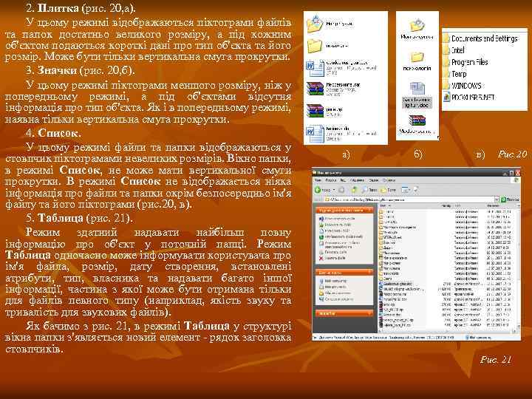Click the red X delete file task link
Screen dimensions: 532x399
pos(332,258)
